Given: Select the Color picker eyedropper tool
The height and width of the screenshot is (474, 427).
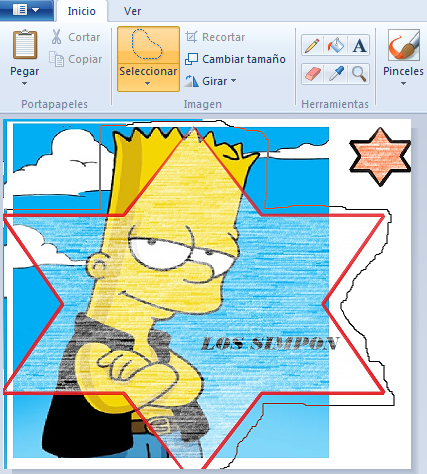Looking at the screenshot, I should click(335, 73).
